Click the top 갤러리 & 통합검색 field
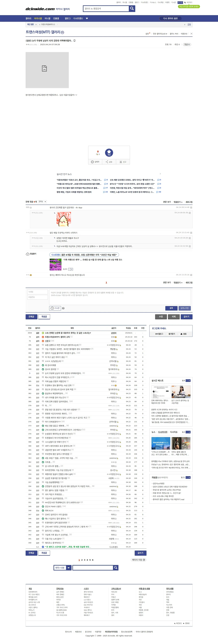The height and width of the screenshot is (644, 218). click(x=106, y=9)
